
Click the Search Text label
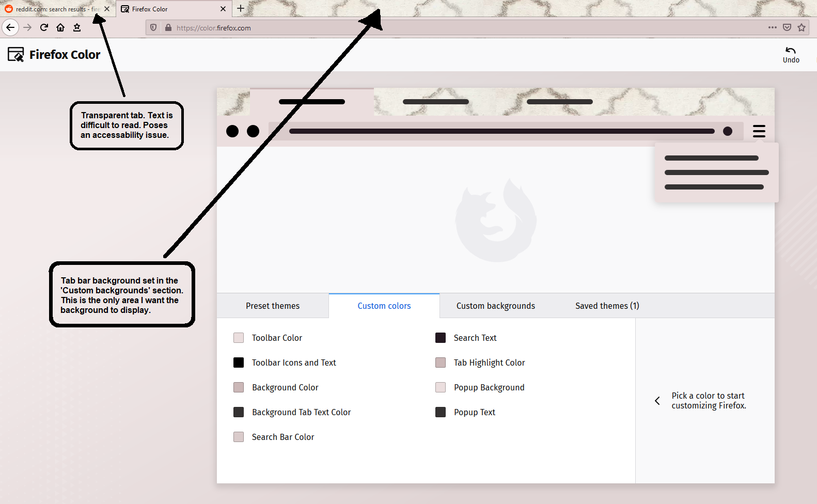[x=475, y=338]
